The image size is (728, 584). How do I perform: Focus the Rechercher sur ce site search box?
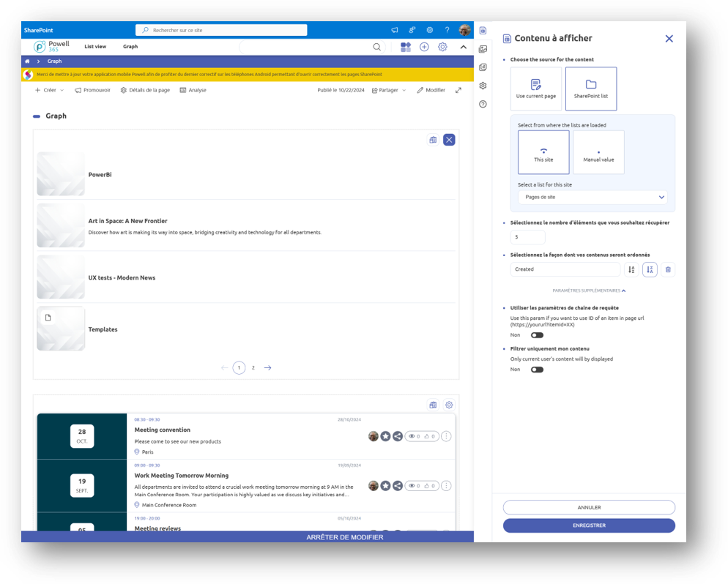point(221,30)
